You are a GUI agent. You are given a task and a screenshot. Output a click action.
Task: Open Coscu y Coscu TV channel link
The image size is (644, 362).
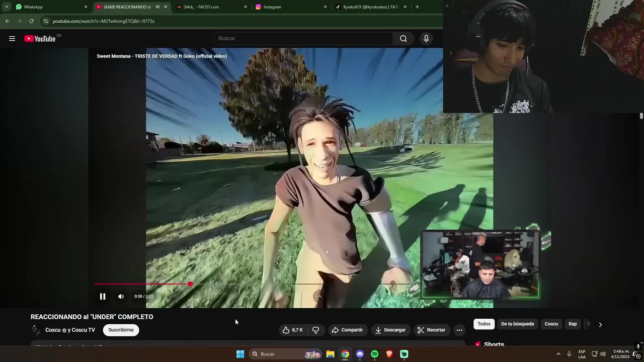click(70, 330)
